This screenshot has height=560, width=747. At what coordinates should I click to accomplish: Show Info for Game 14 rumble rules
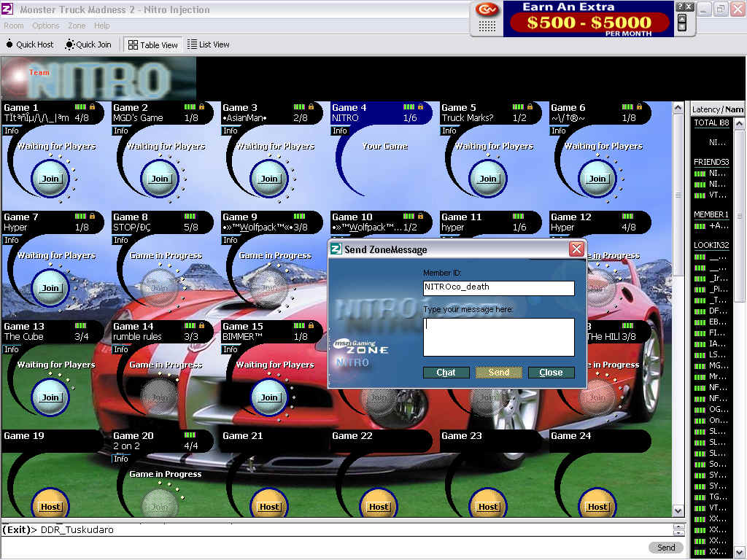pos(120,349)
